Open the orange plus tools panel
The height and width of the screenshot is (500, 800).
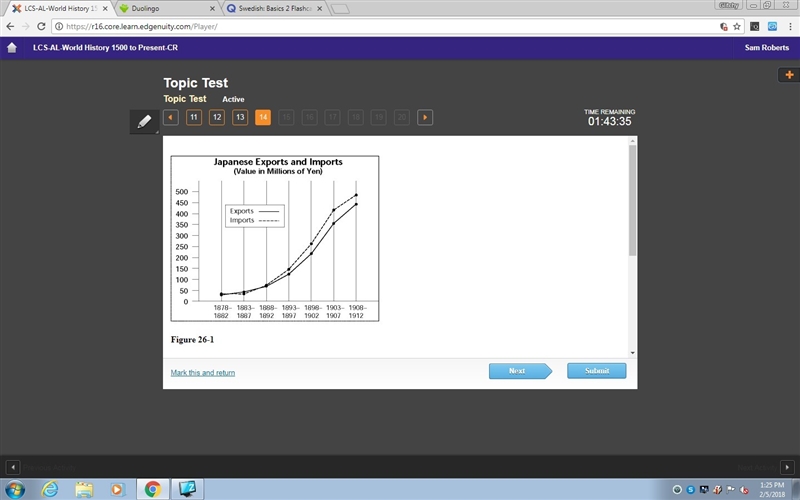(x=789, y=75)
